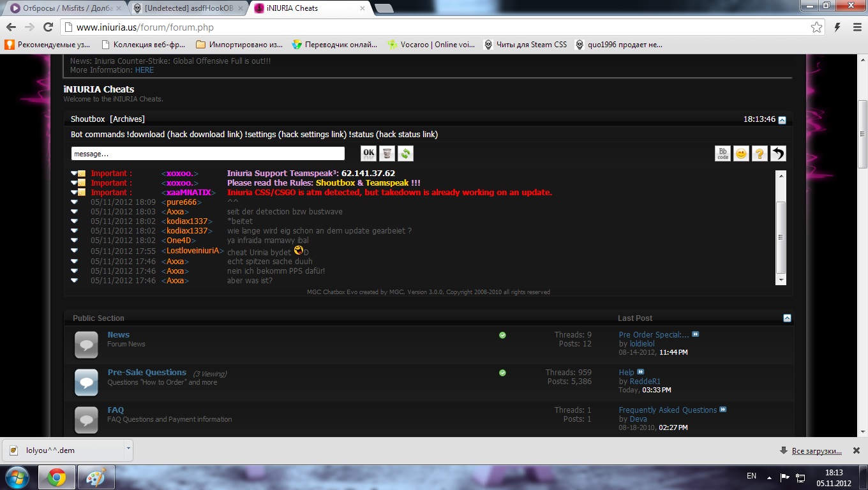Open the News forum link
This screenshot has width=868, height=490.
click(x=118, y=334)
